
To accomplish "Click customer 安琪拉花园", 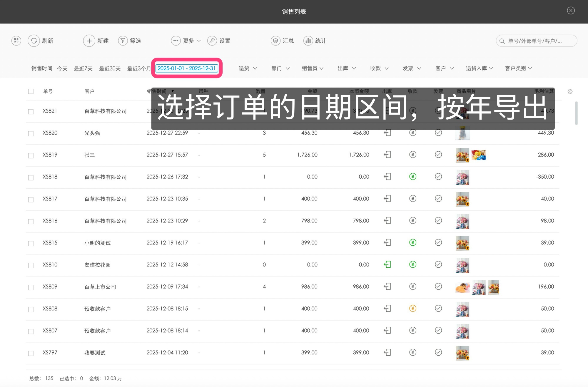I will 97,265.
